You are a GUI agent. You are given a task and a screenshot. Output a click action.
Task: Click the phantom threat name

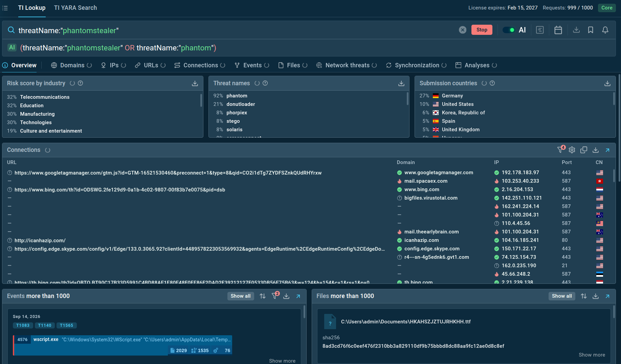237,96
